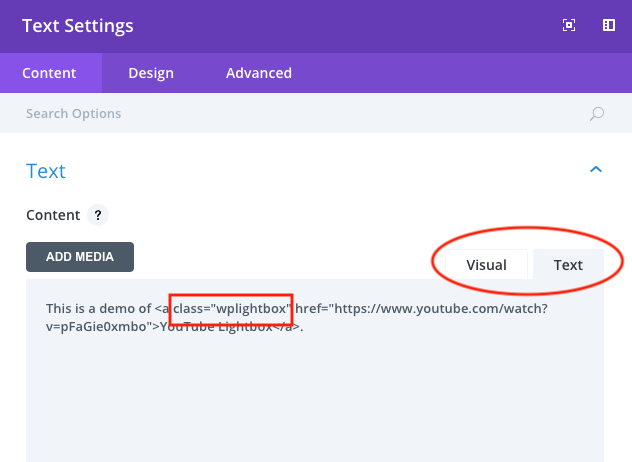Click the Text Settings title bar
This screenshot has height=462, width=632.
pos(78,26)
